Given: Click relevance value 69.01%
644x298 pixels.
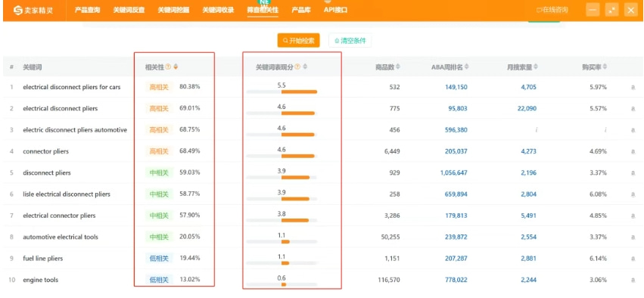Looking at the screenshot, I should pyautogui.click(x=190, y=109).
